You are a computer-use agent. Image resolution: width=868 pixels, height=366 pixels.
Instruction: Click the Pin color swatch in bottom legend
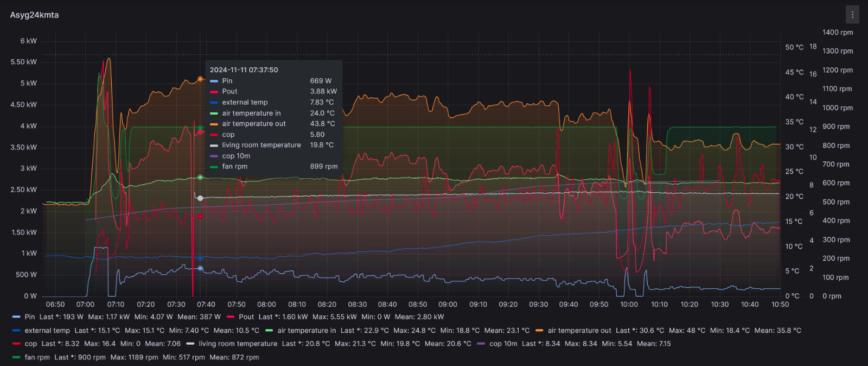[16, 317]
